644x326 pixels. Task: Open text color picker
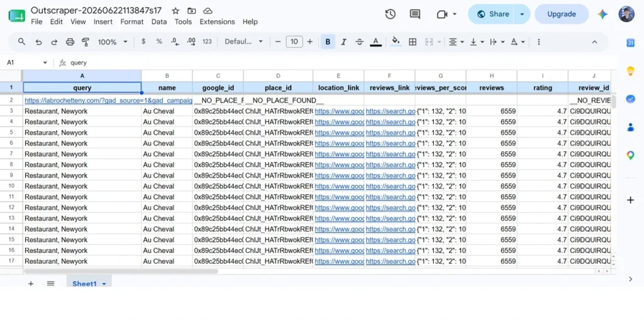(375, 42)
